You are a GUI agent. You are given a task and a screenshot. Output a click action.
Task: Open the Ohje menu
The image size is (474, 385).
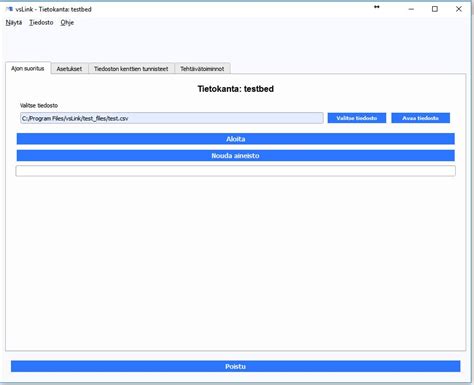pos(67,23)
